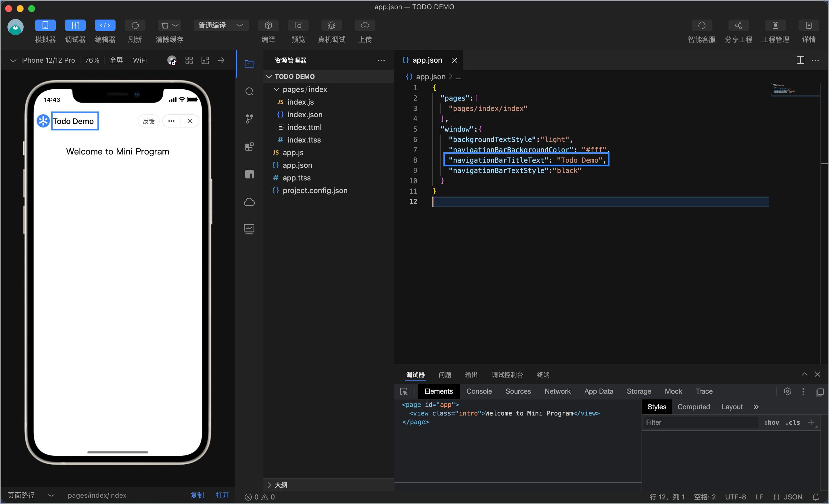Switch to the 调试控制台 tab
The width and height of the screenshot is (829, 504).
[x=507, y=375]
